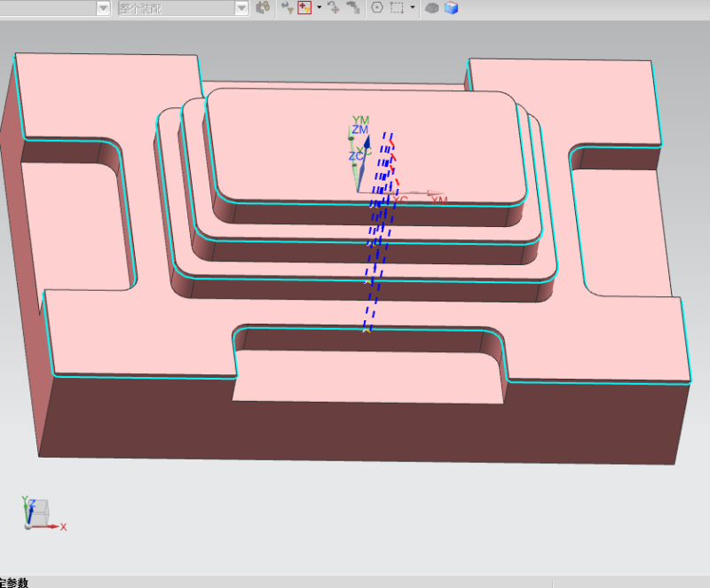Screen dimensions: 710x588
Task: Click the green YM axis label
Action: (360, 120)
